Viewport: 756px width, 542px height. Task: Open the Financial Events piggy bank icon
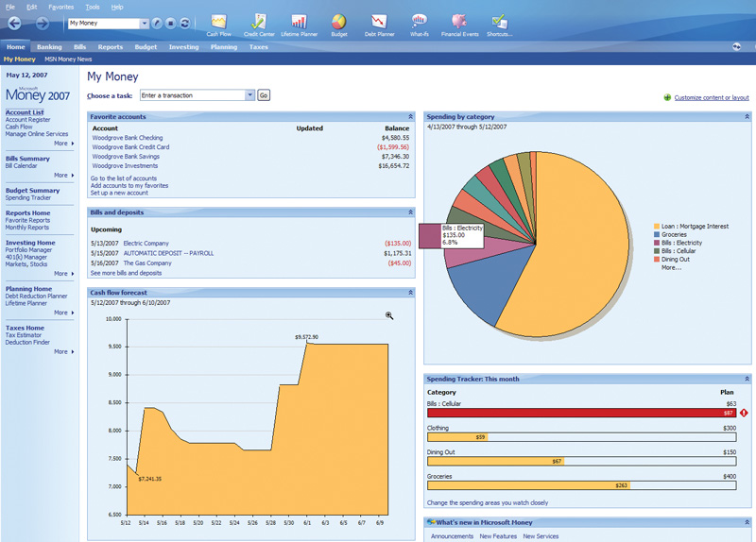[x=459, y=25]
